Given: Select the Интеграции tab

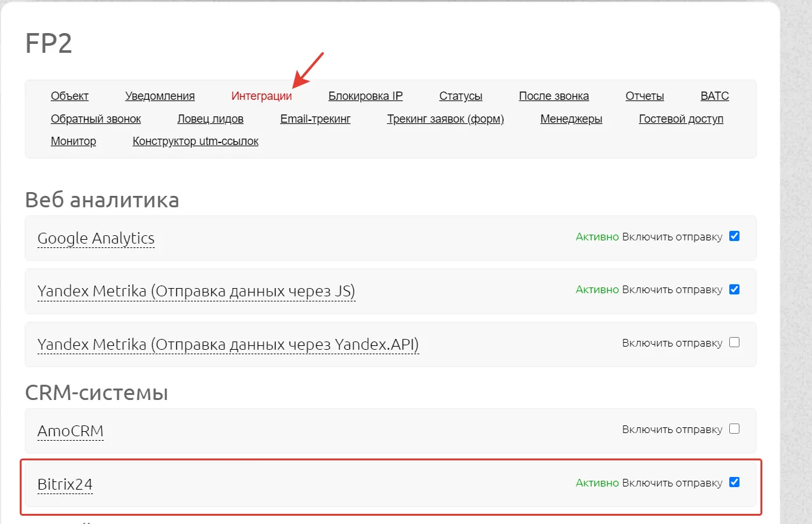Looking at the screenshot, I should click(262, 96).
